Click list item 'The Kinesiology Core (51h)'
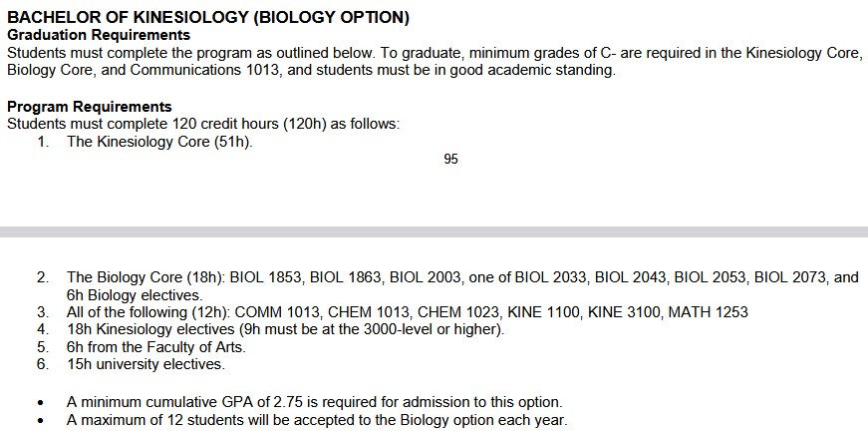868x434 pixels. [160, 142]
